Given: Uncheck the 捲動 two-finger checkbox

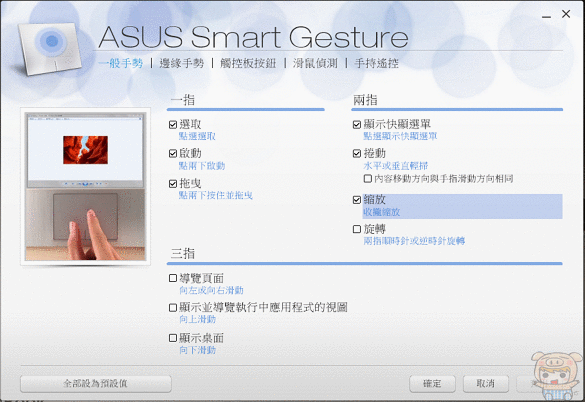Looking at the screenshot, I should coord(357,153).
